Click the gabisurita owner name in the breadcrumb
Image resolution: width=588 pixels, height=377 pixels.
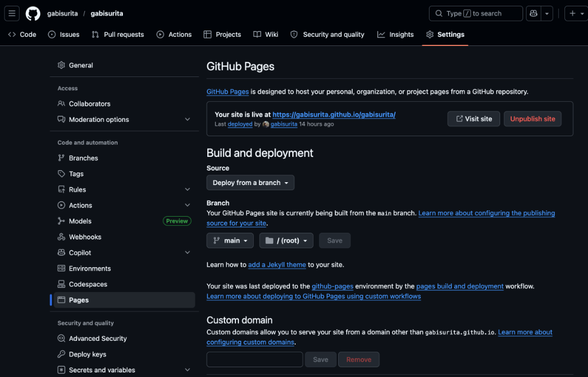[x=62, y=14]
